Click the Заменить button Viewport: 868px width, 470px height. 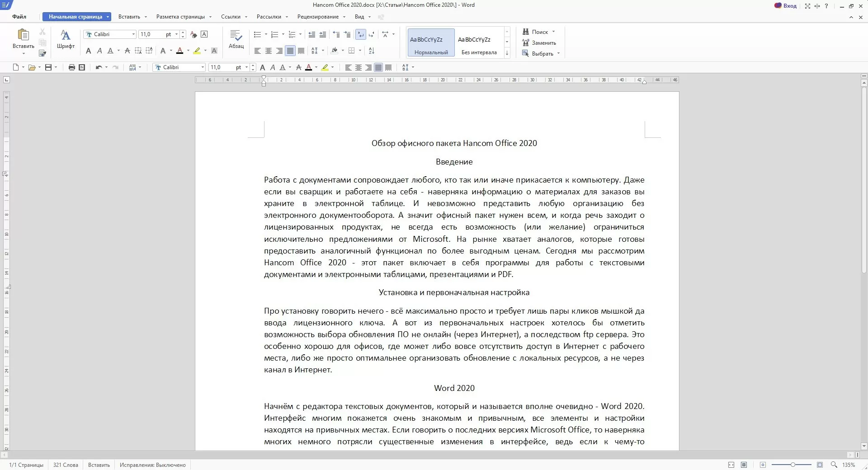[x=539, y=42]
